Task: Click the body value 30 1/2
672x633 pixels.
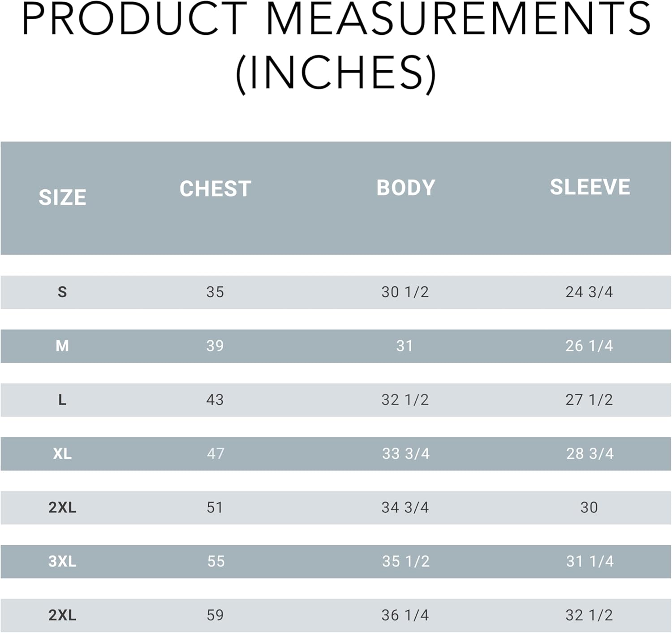Action: click(405, 292)
